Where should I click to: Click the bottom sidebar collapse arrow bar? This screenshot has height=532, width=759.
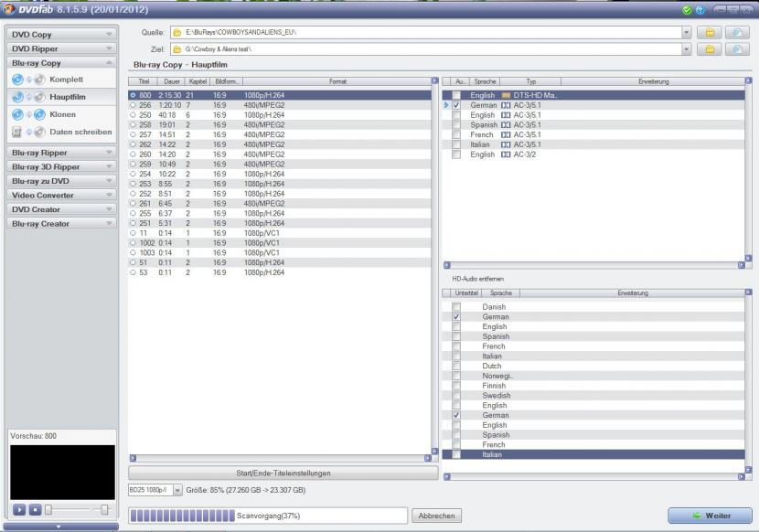[60, 527]
